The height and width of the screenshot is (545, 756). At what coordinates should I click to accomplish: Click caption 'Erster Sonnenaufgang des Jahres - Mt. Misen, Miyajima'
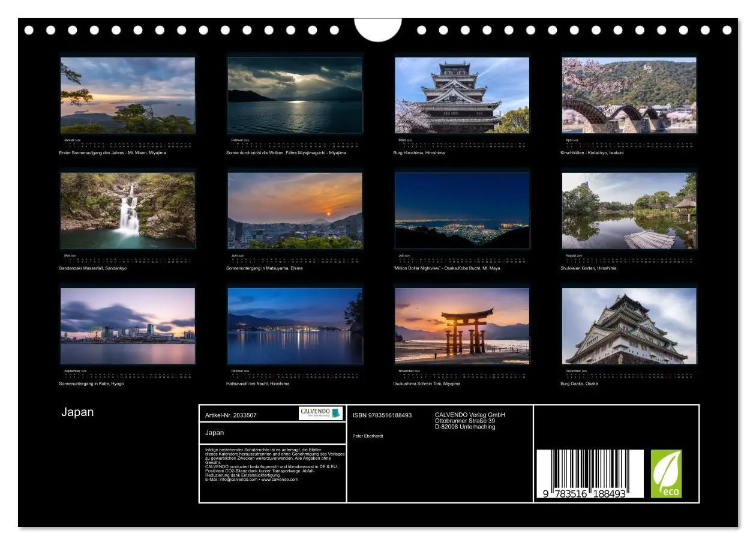(113, 153)
